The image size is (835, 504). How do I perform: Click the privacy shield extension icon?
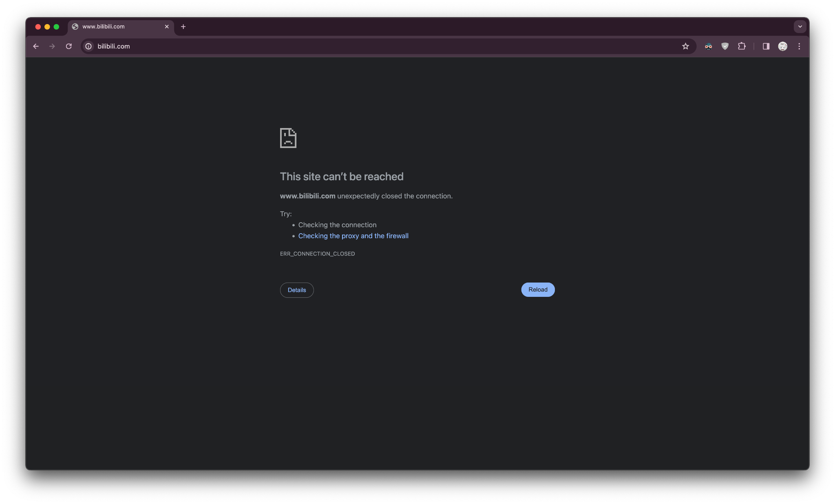[x=725, y=46]
